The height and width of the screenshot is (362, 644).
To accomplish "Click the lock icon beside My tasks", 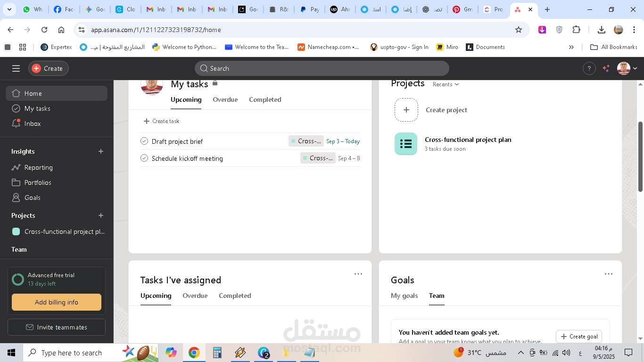I will tap(215, 83).
